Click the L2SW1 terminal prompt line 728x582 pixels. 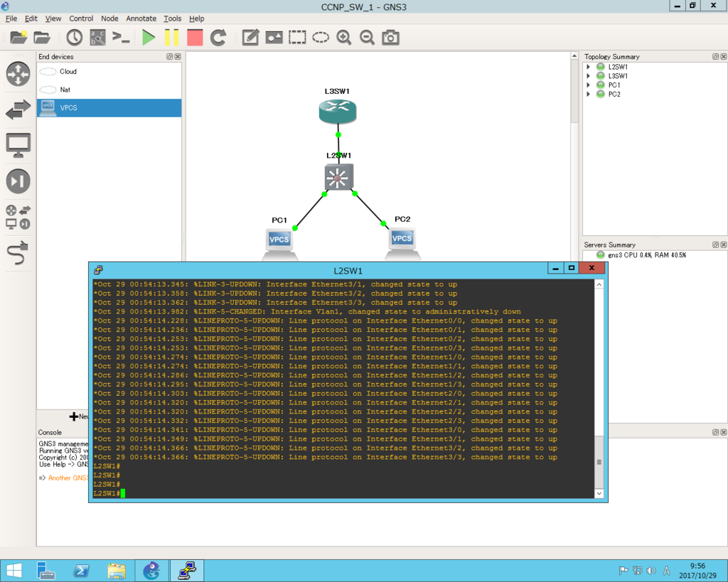(x=109, y=493)
